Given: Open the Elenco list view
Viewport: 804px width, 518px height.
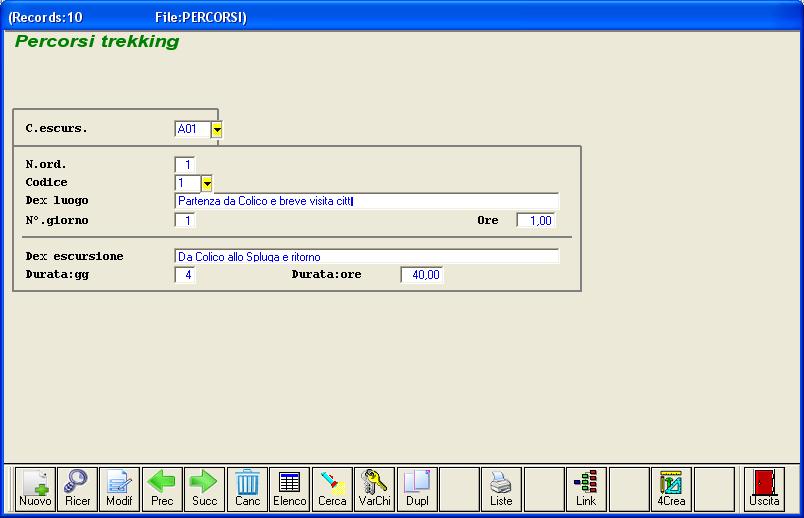Looking at the screenshot, I should pos(290,489).
